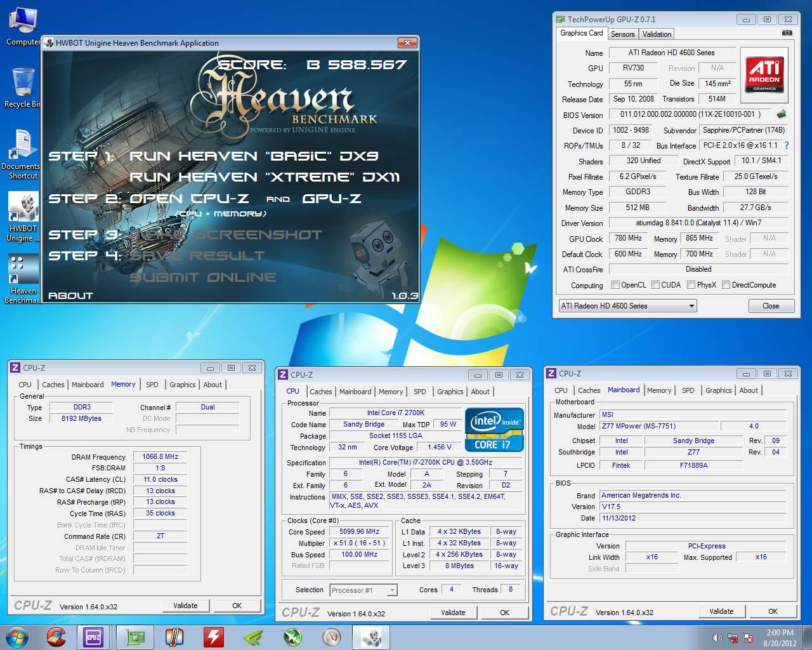Click the ATI Radeon logo in GPU-Z
Viewport: 812px width, 650px height.
pos(764,75)
